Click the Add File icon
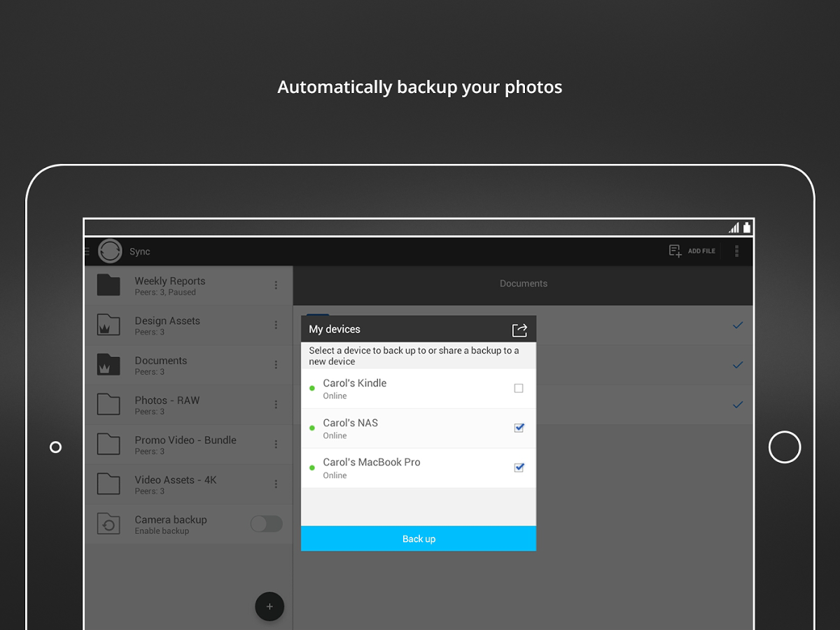The height and width of the screenshot is (630, 840). [x=675, y=251]
